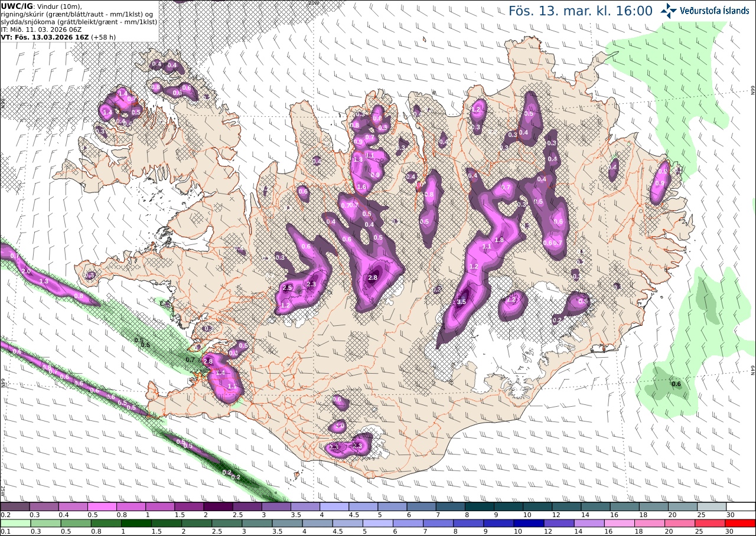Select the 25 pink-red swatch in rain scale
The width and height of the screenshot is (756, 536).
712,523
